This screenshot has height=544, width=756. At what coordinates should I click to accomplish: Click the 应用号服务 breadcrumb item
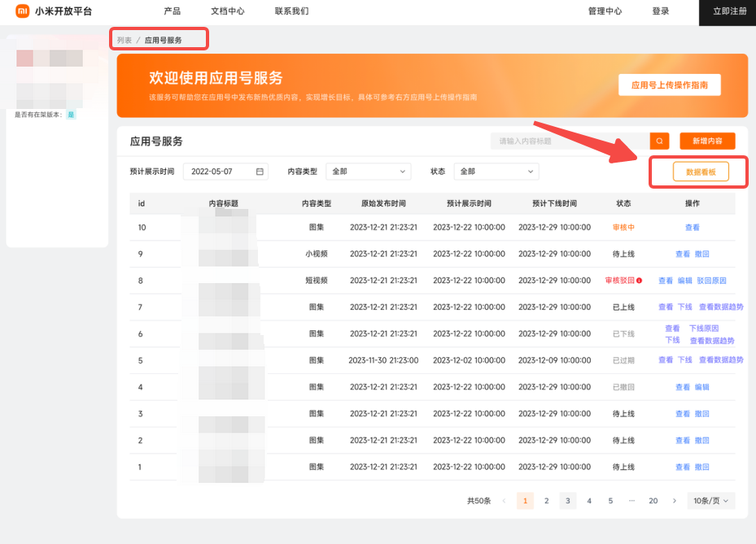point(164,40)
